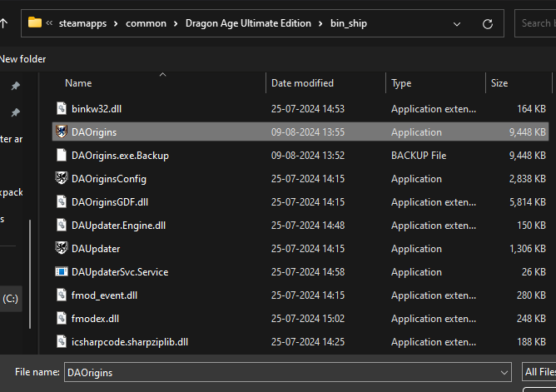Navigate to steamapps in the breadcrumb
The height and width of the screenshot is (392, 556).
coord(82,23)
